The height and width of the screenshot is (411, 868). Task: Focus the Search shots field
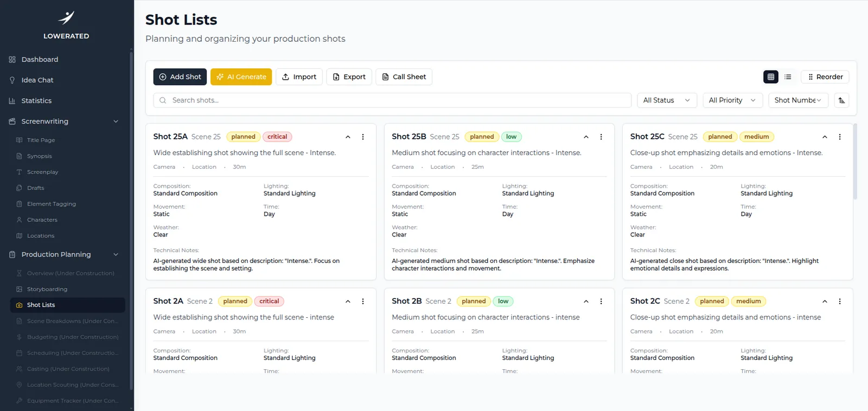(x=392, y=100)
